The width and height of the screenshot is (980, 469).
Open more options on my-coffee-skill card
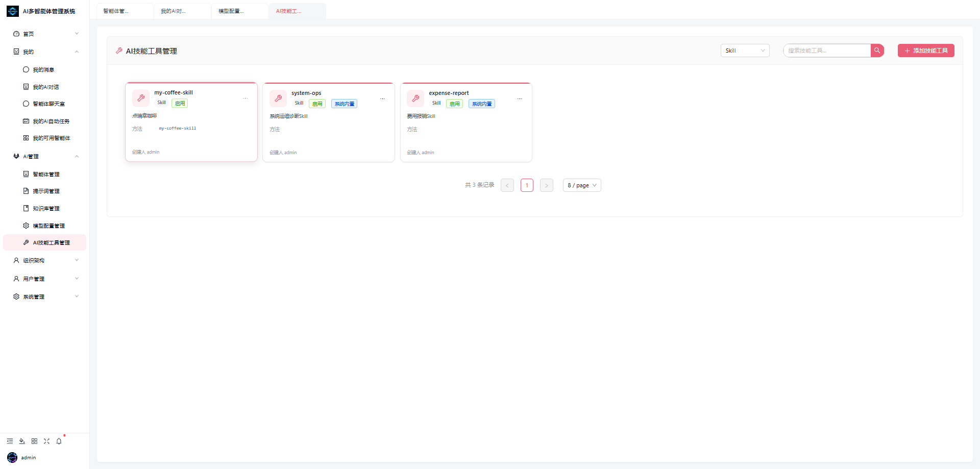tap(245, 98)
